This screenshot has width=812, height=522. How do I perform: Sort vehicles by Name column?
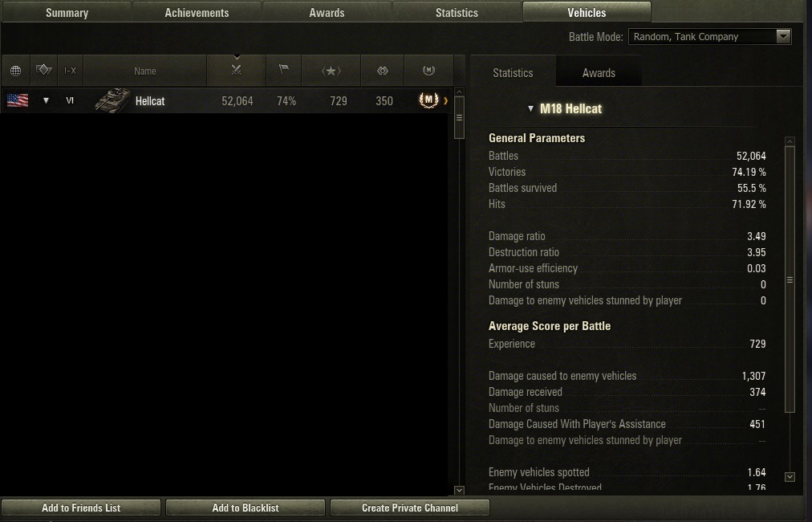(145, 71)
